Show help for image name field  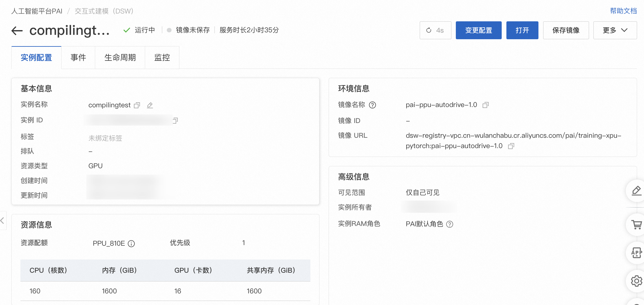point(372,105)
